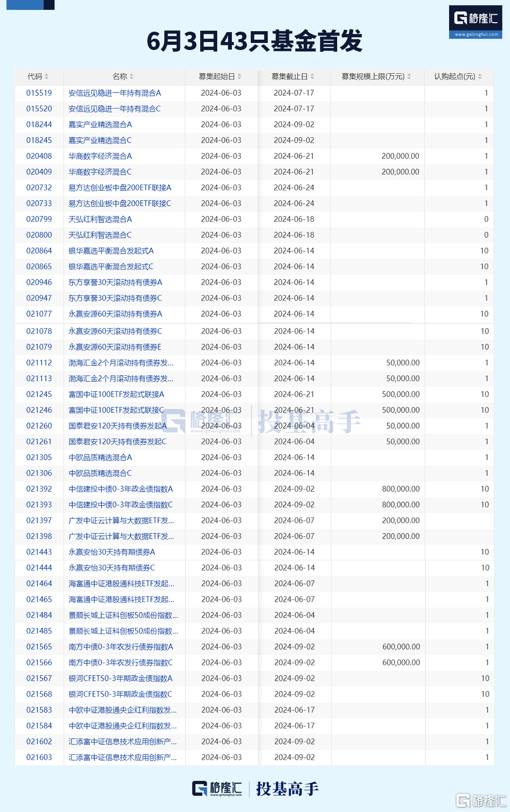
Task: Open the fund 天弘红利智选混合A
Action: coord(100,219)
